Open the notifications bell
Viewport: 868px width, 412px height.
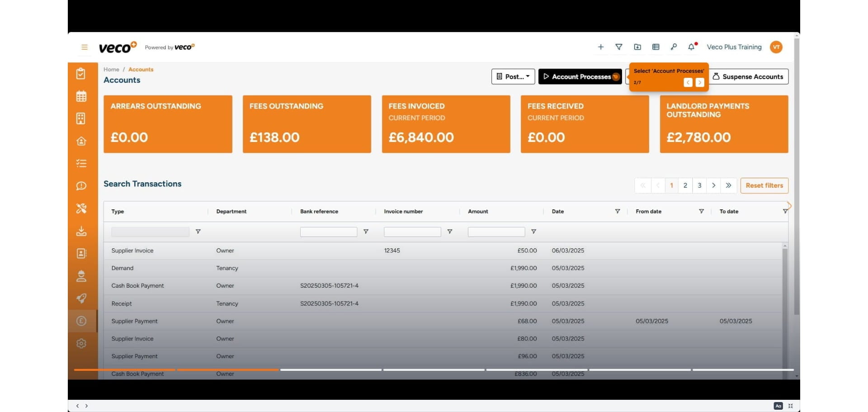coord(691,47)
